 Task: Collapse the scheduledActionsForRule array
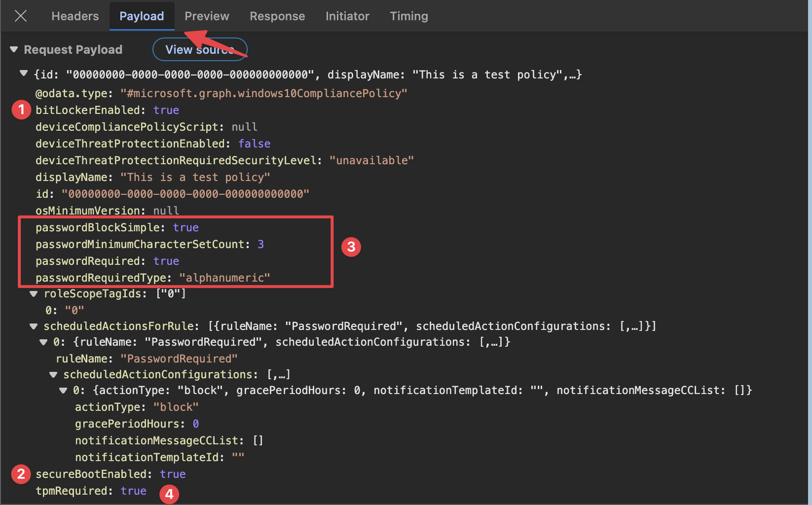34,326
